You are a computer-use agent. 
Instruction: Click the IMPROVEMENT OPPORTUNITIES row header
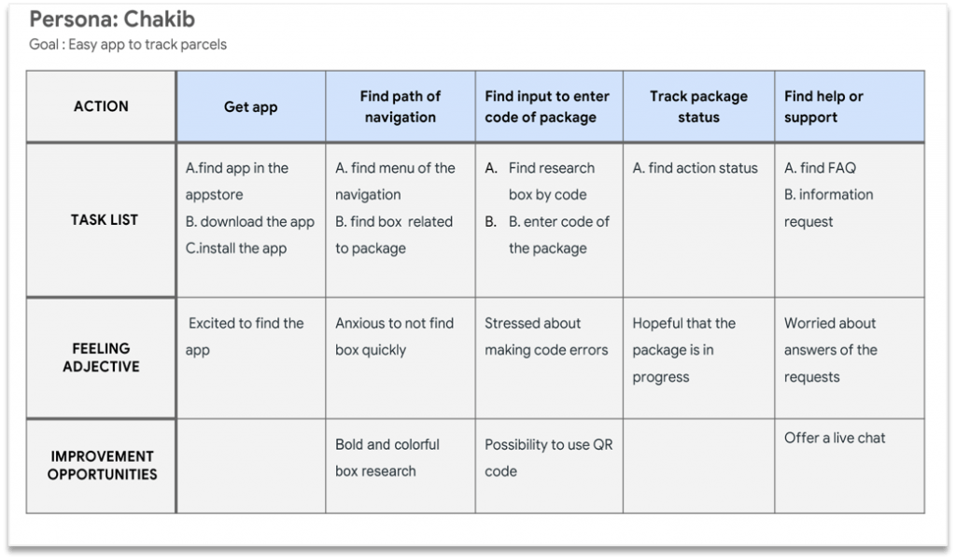coord(101,465)
